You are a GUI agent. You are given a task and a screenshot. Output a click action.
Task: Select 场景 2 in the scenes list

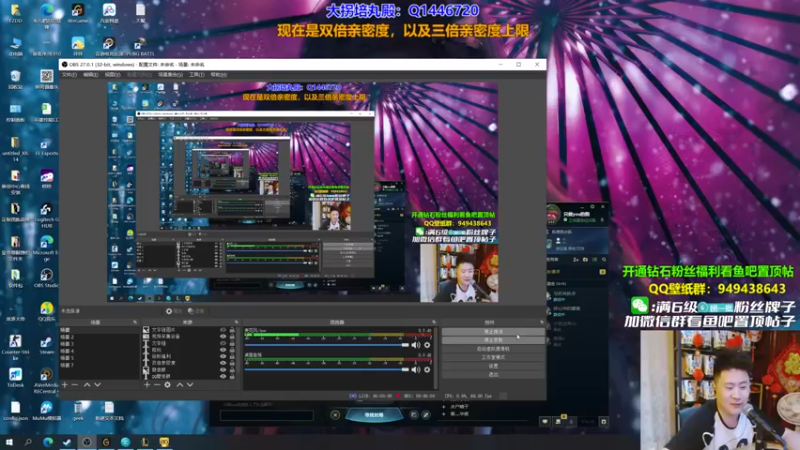99,337
